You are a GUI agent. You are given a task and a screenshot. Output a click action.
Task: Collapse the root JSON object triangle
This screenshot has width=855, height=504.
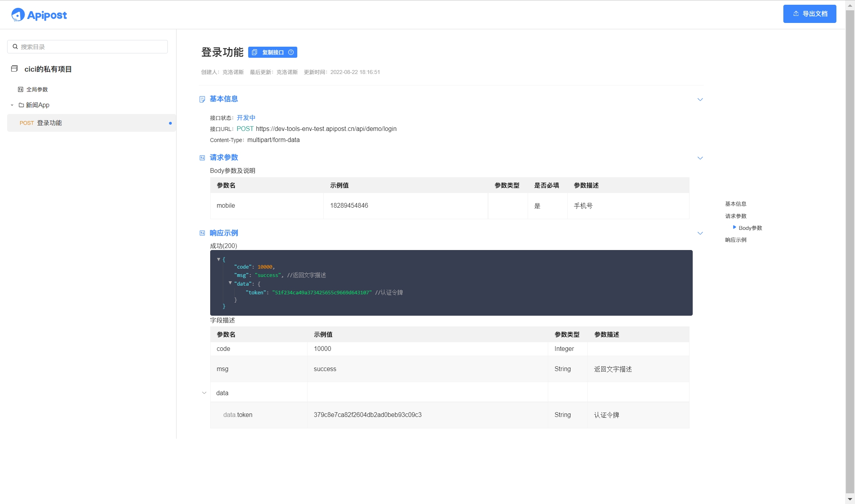[218, 260]
